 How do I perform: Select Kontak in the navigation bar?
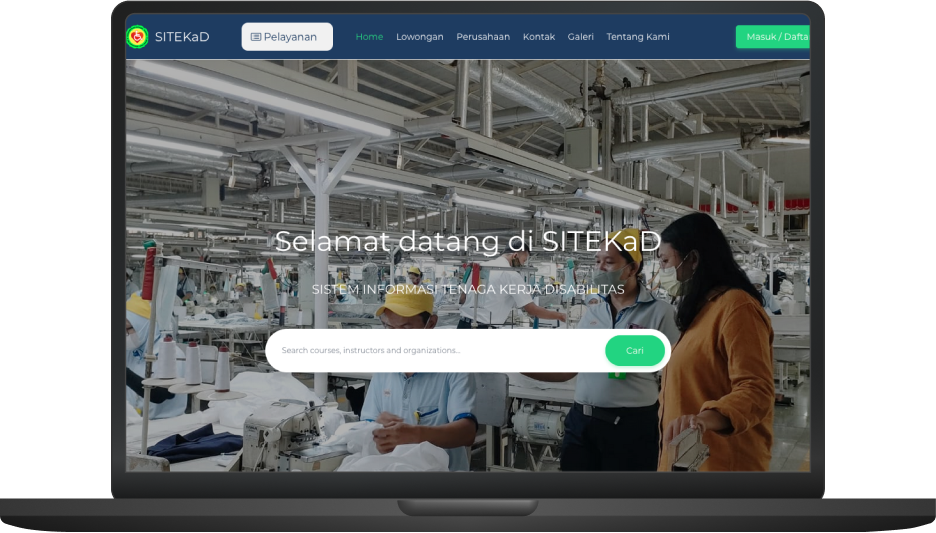pos(538,37)
